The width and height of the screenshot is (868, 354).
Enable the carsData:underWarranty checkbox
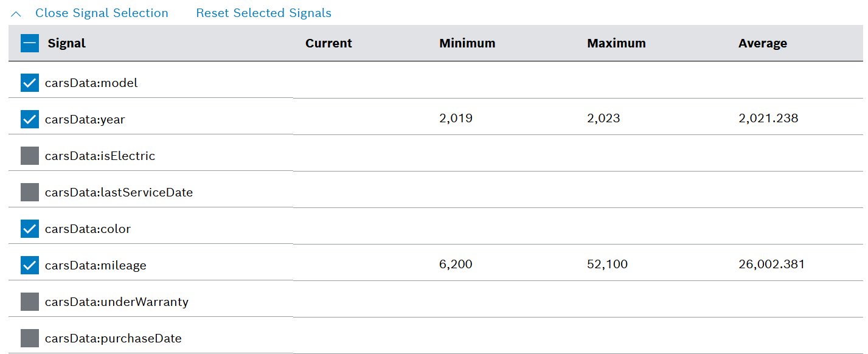(x=30, y=302)
